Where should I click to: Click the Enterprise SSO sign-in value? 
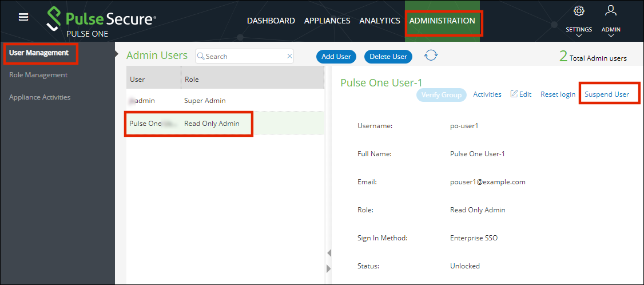[474, 237]
